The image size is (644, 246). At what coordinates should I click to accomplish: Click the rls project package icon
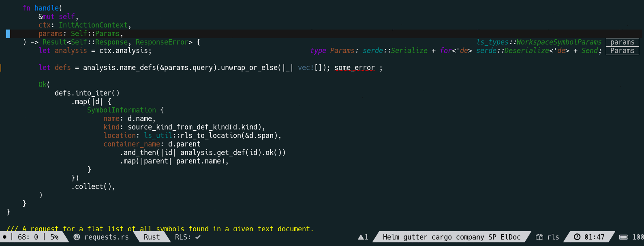[539, 237]
